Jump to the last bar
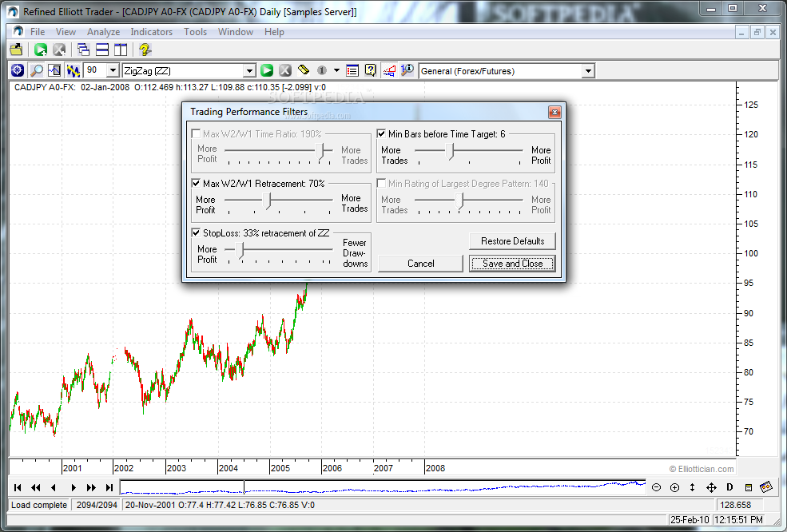Screen dimensions: 787x532 coord(109,487)
